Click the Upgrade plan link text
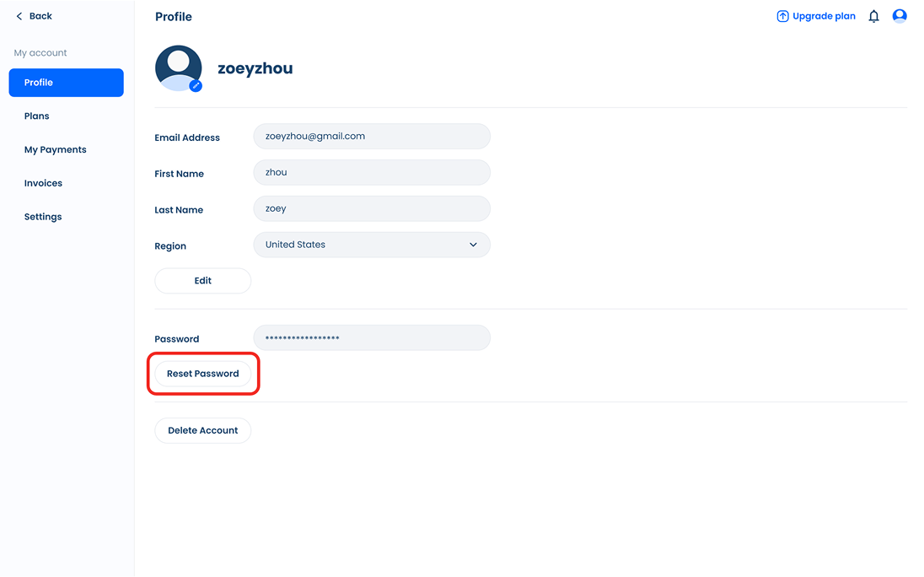Image resolution: width=924 pixels, height=577 pixels. 824,16
